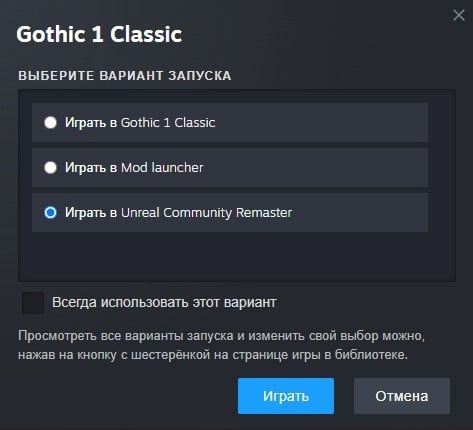
Task: Click the 'Gothic 1 Classic' dialog title
Action: (99, 34)
